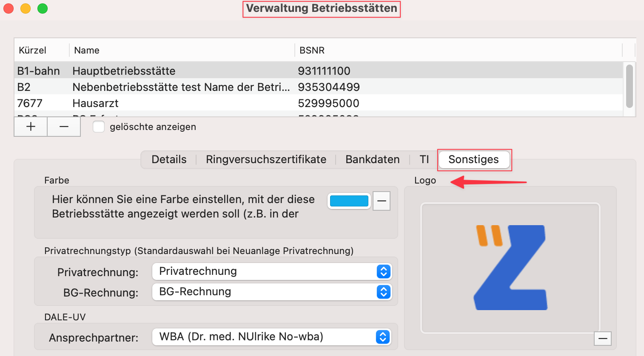The width and height of the screenshot is (644, 356).
Task: Select the Sonstiges tab
Action: click(x=474, y=160)
